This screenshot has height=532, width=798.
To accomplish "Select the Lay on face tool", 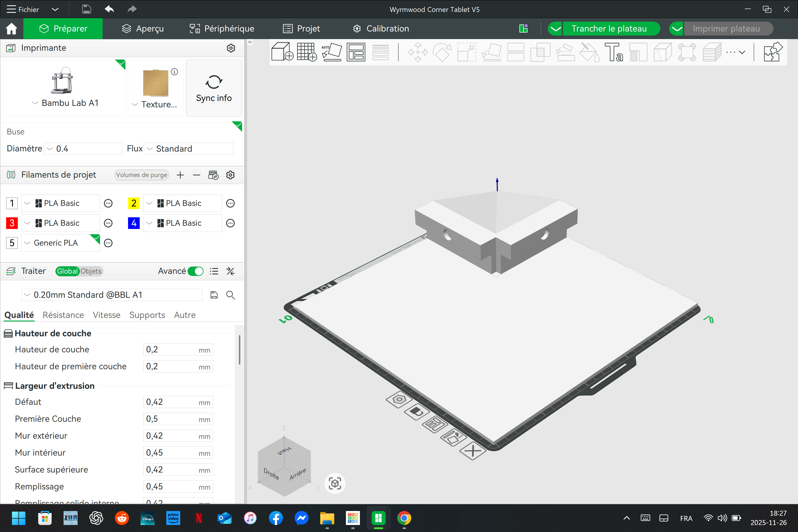I will tap(492, 52).
